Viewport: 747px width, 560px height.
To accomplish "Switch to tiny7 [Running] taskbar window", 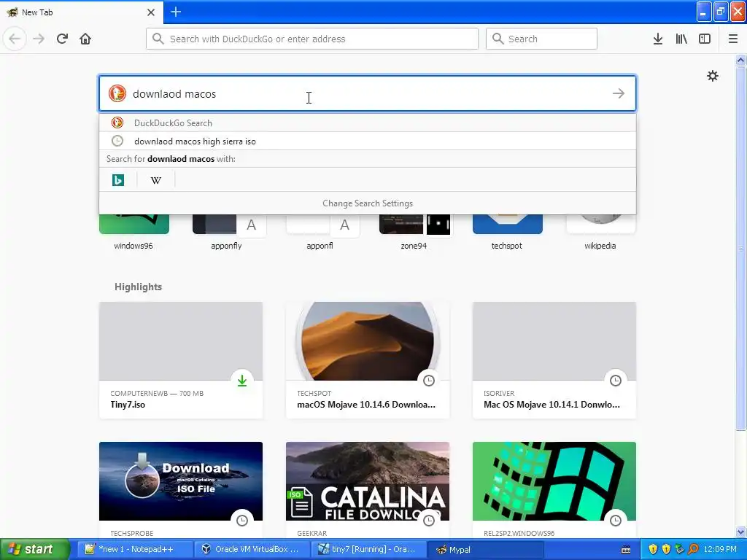I will (x=368, y=549).
